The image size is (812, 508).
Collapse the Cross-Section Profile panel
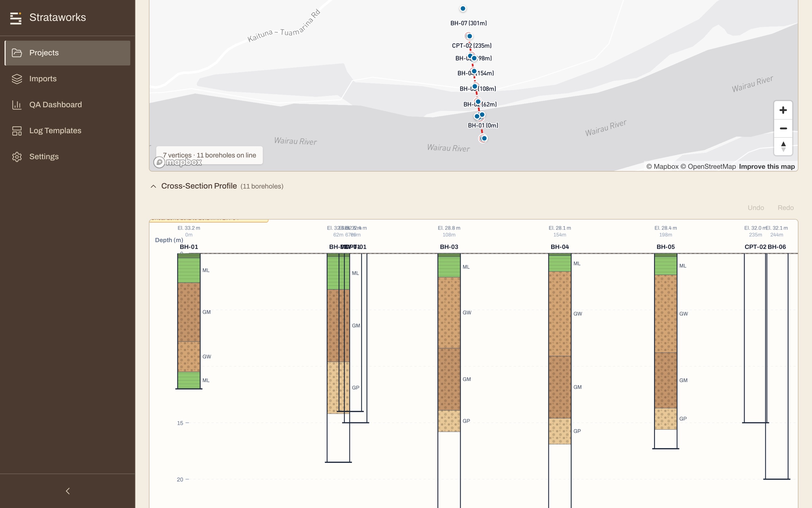tap(153, 186)
